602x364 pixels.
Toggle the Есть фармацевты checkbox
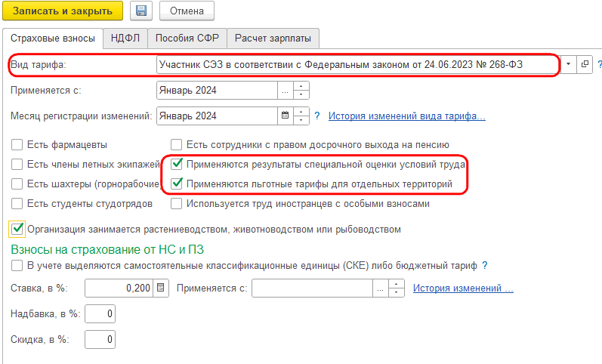coord(17,145)
